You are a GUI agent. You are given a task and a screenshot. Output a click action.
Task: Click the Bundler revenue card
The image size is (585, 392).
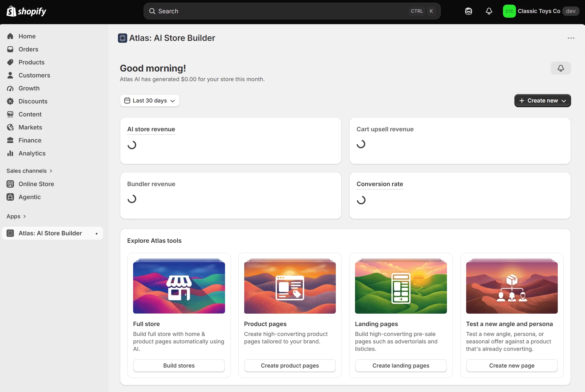231,195
